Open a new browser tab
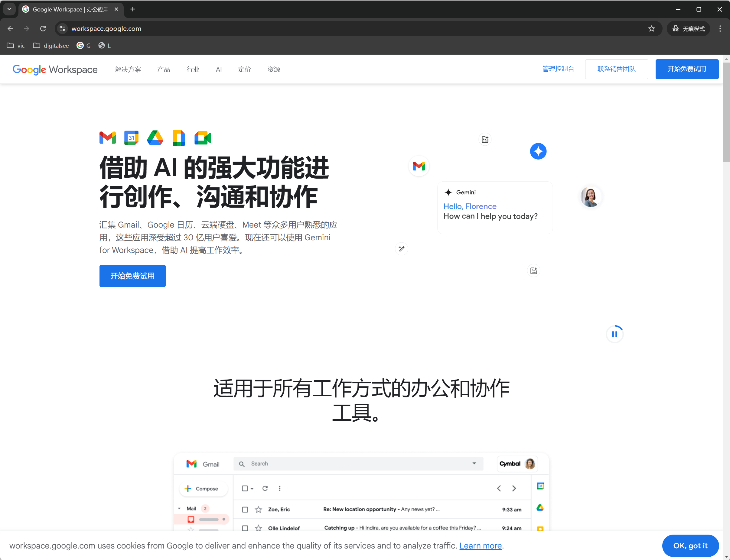Viewport: 730px width, 560px height. pos(133,9)
